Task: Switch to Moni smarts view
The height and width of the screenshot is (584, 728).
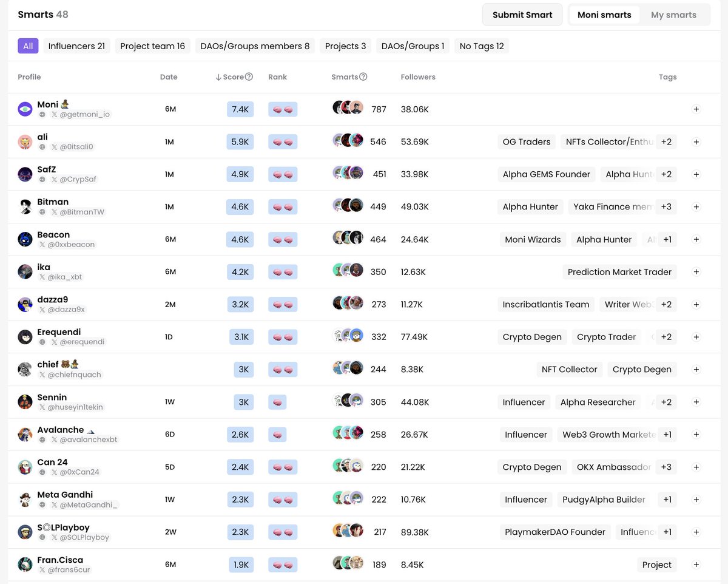Action: (x=604, y=15)
